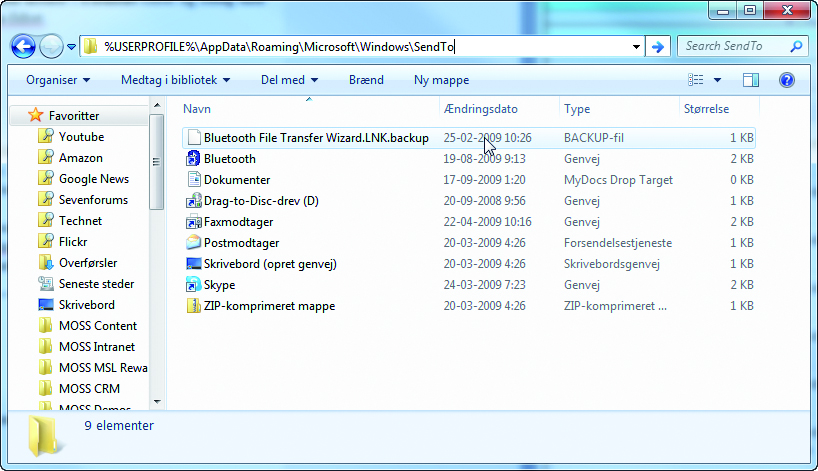Image resolution: width=818 pixels, height=471 pixels.
Task: Select the Skype shortcut icon
Action: tap(195, 285)
